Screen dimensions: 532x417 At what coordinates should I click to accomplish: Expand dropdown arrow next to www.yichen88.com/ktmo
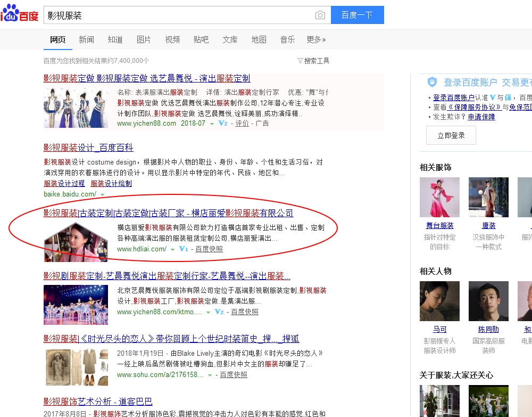click(209, 313)
